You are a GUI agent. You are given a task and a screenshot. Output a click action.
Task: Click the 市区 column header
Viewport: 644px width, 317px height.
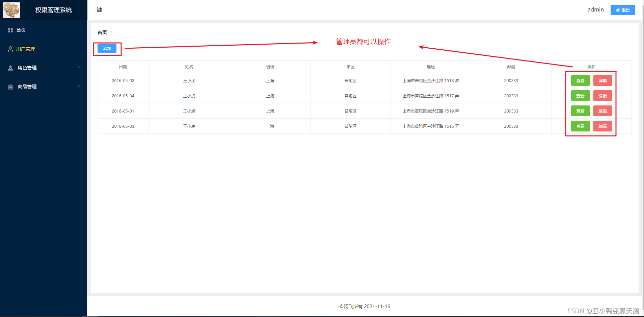(350, 67)
